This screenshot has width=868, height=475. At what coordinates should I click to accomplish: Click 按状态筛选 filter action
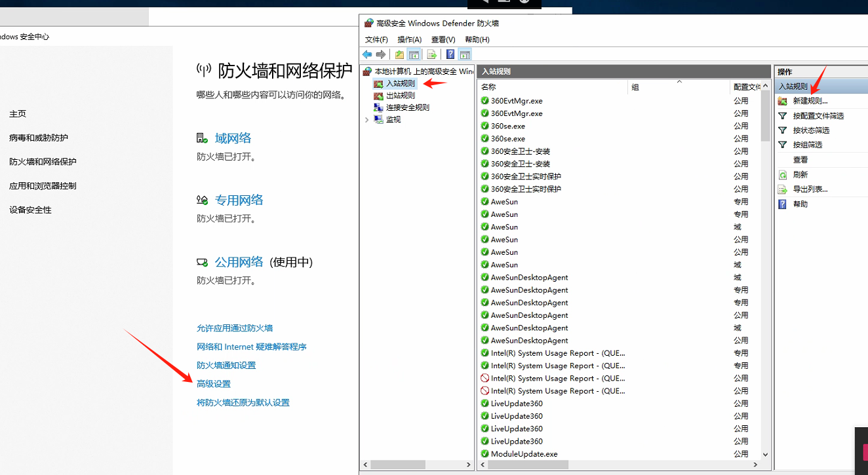(x=811, y=130)
